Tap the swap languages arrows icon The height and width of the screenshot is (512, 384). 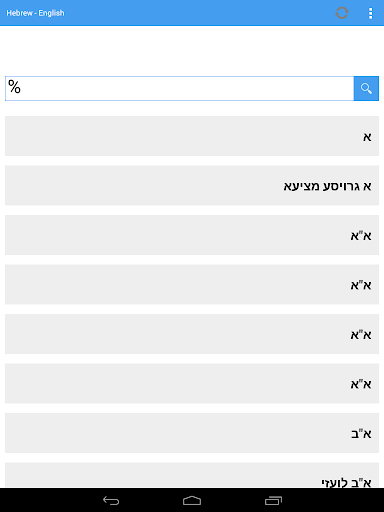click(342, 13)
